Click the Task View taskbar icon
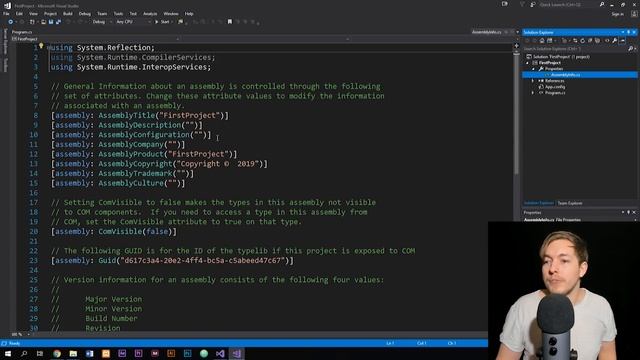The image size is (640, 360). pos(40,353)
